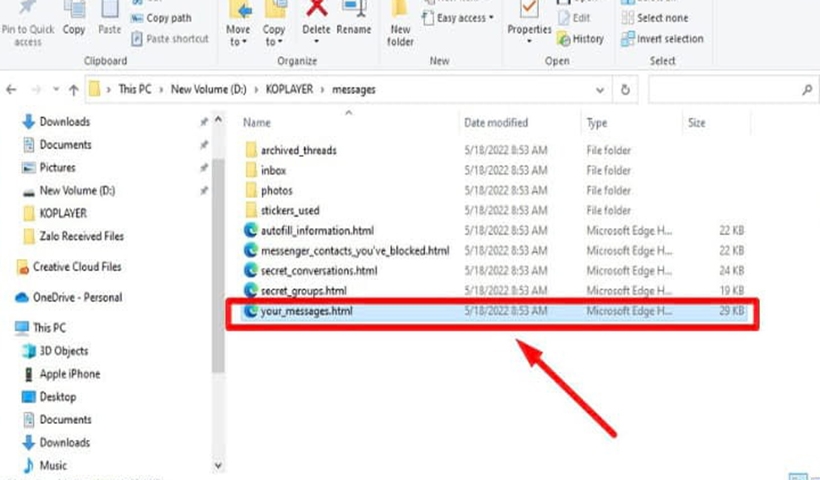820x480 pixels.
Task: Open New Volume (D:) in sidebar
Action: point(77,191)
